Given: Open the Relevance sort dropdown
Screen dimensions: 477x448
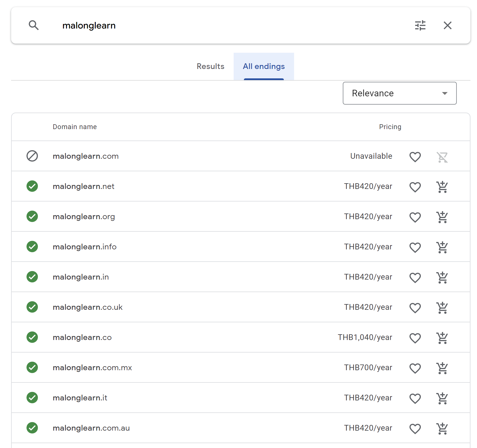Looking at the screenshot, I should tap(399, 93).
